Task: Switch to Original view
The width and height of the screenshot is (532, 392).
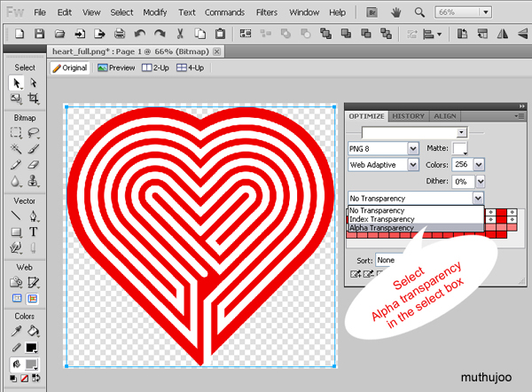Action: point(70,68)
